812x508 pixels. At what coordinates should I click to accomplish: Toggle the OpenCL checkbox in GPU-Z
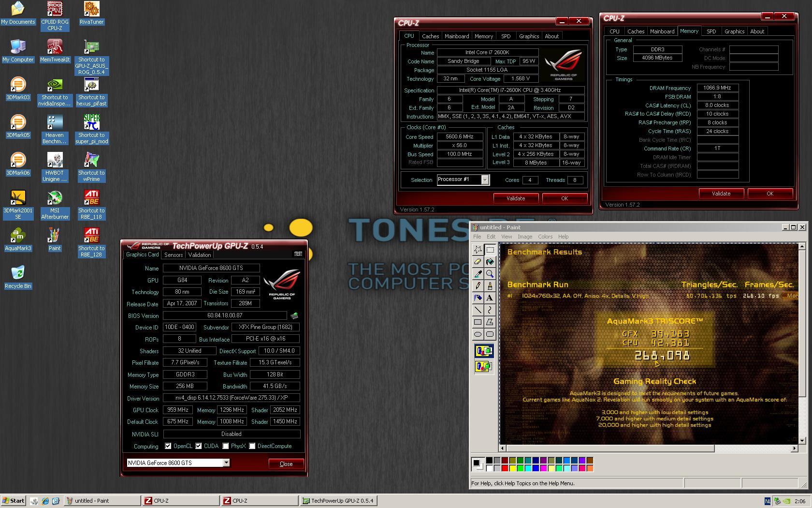(168, 446)
